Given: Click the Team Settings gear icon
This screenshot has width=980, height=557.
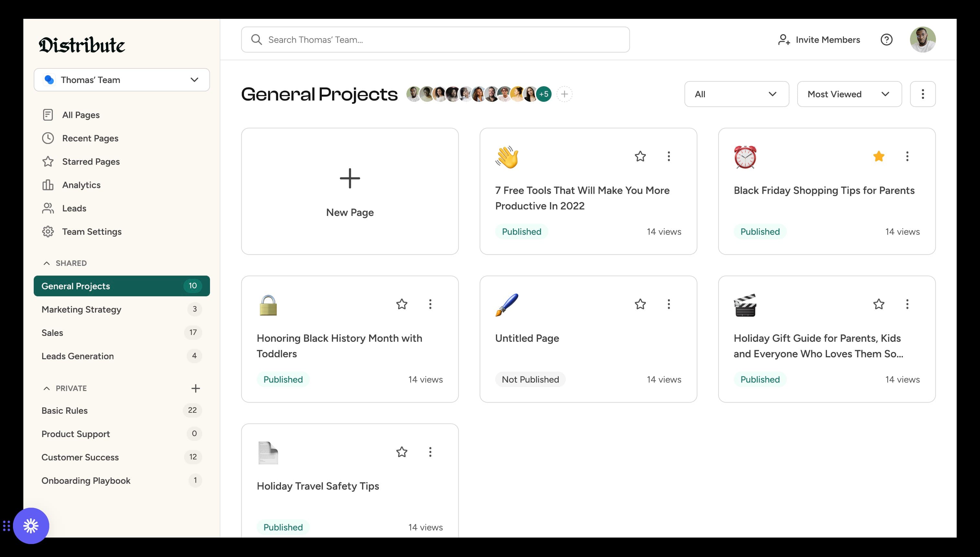Looking at the screenshot, I should coord(48,231).
